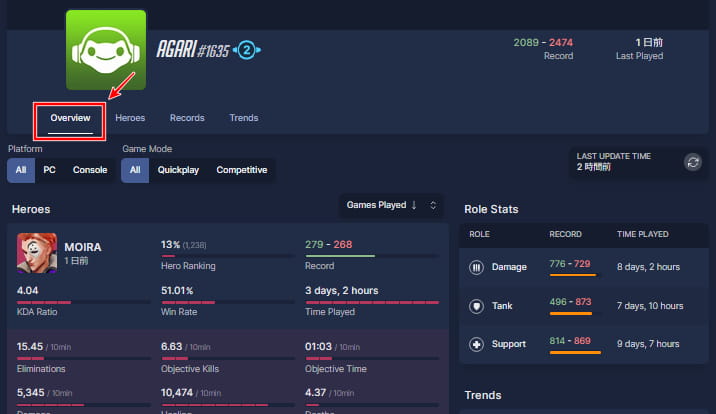Click the 2089 - 2474 overall record
716x414 pixels.
(x=543, y=42)
